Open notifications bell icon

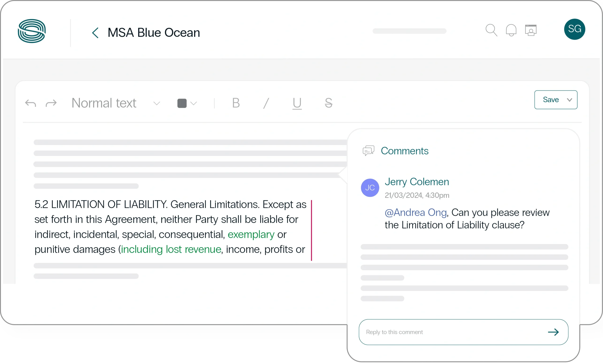[511, 30]
